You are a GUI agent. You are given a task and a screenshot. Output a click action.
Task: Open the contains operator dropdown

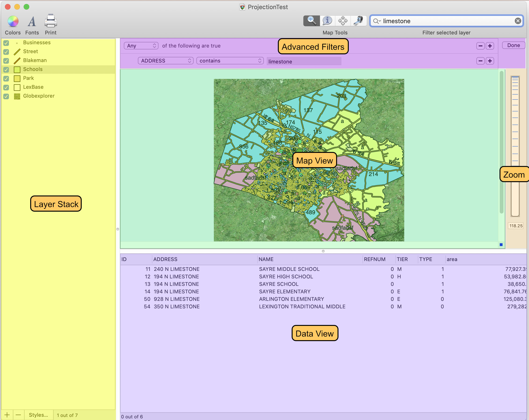coord(230,61)
